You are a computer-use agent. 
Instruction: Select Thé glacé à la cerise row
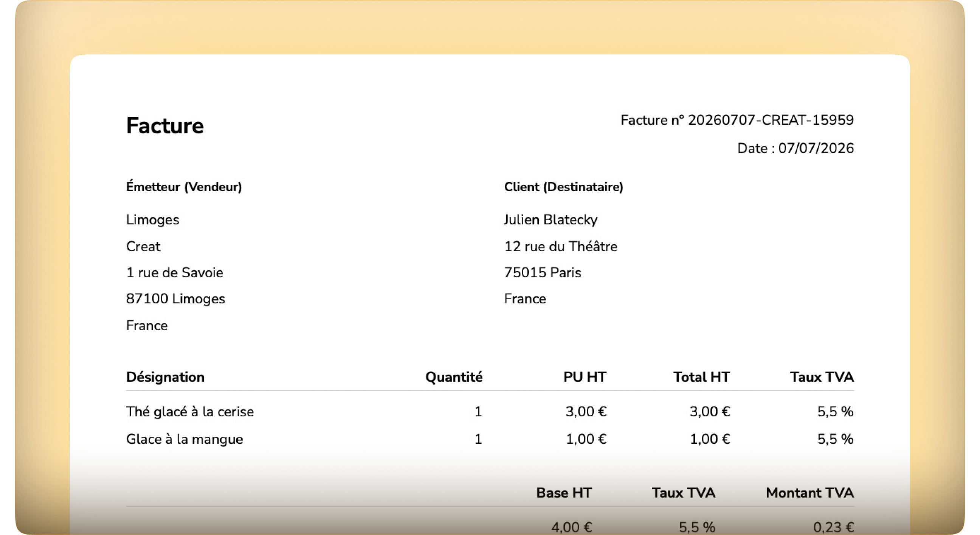coord(490,412)
